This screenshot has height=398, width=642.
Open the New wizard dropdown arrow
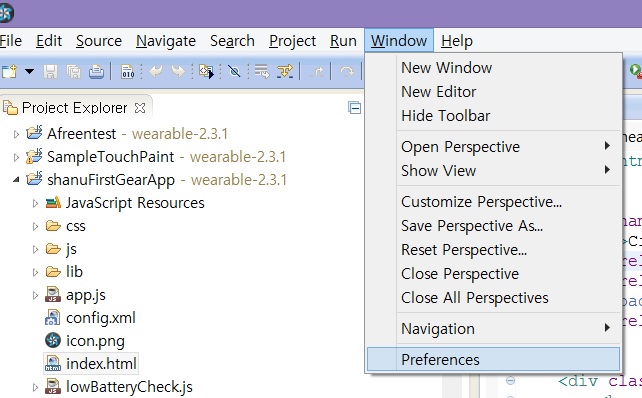coord(29,71)
